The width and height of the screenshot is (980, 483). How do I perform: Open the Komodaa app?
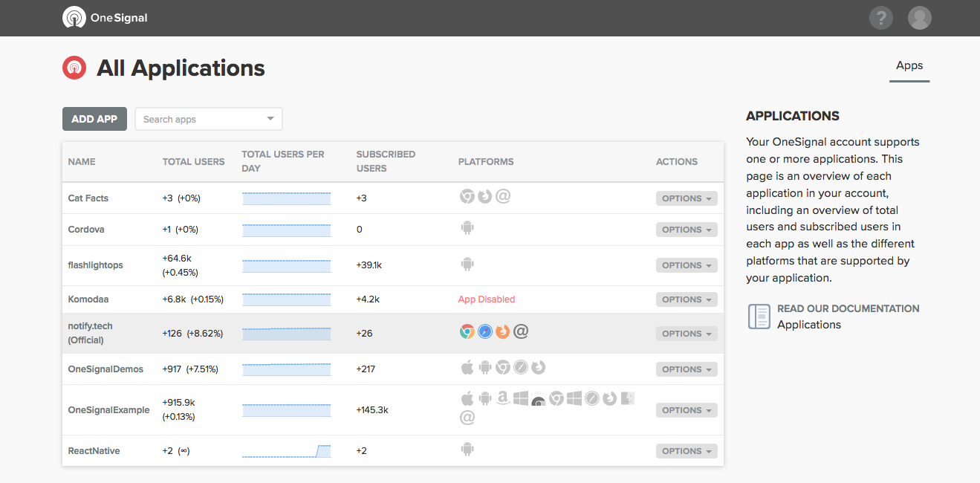pyautogui.click(x=88, y=299)
